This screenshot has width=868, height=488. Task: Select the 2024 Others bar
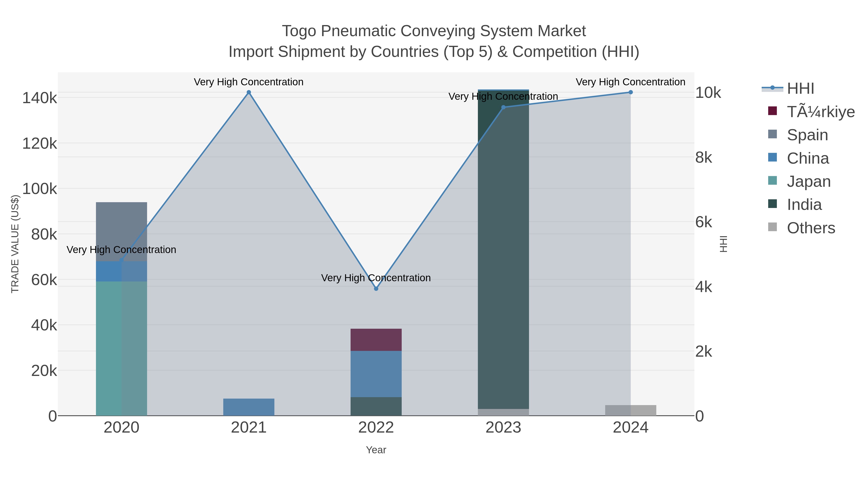pos(631,411)
